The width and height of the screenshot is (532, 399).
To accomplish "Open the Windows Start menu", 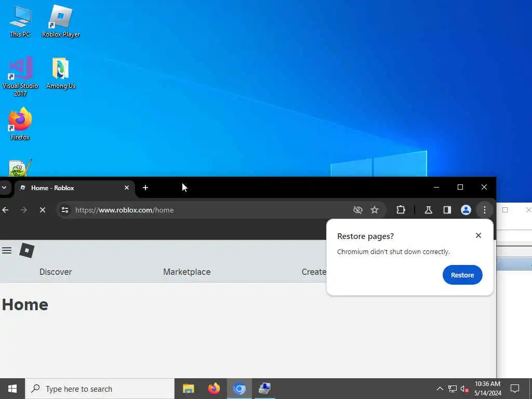I will (x=12, y=389).
